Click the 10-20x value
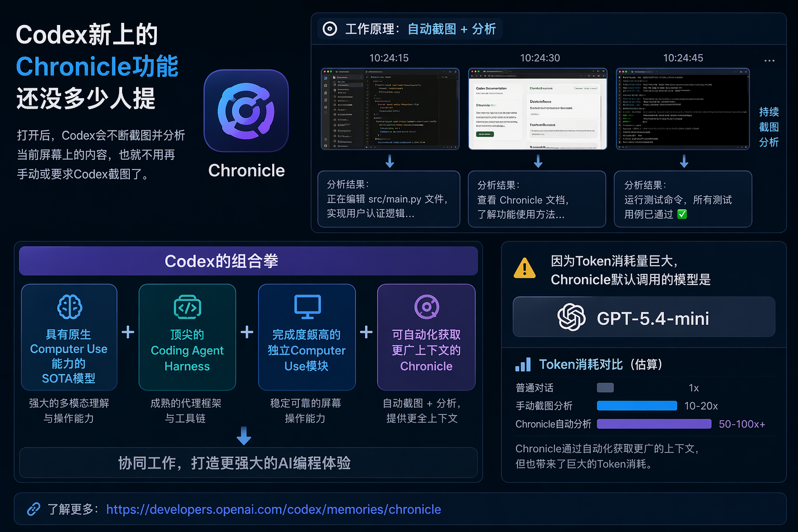The width and height of the screenshot is (798, 532). 701,406
